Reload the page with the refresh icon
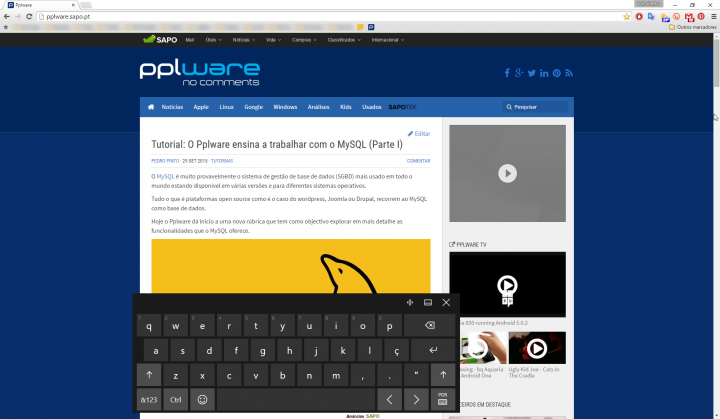Image resolution: width=720 pixels, height=419 pixels. click(x=29, y=17)
